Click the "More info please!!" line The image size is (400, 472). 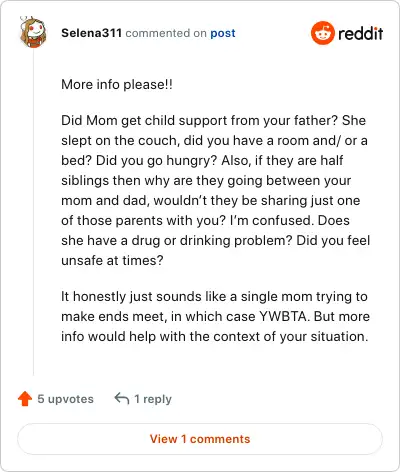pyautogui.click(x=117, y=84)
